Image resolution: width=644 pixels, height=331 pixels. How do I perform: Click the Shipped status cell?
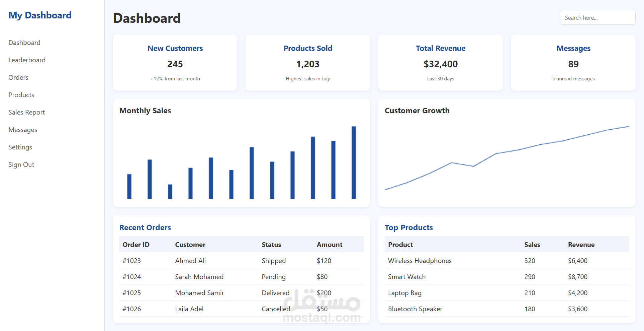click(x=274, y=261)
